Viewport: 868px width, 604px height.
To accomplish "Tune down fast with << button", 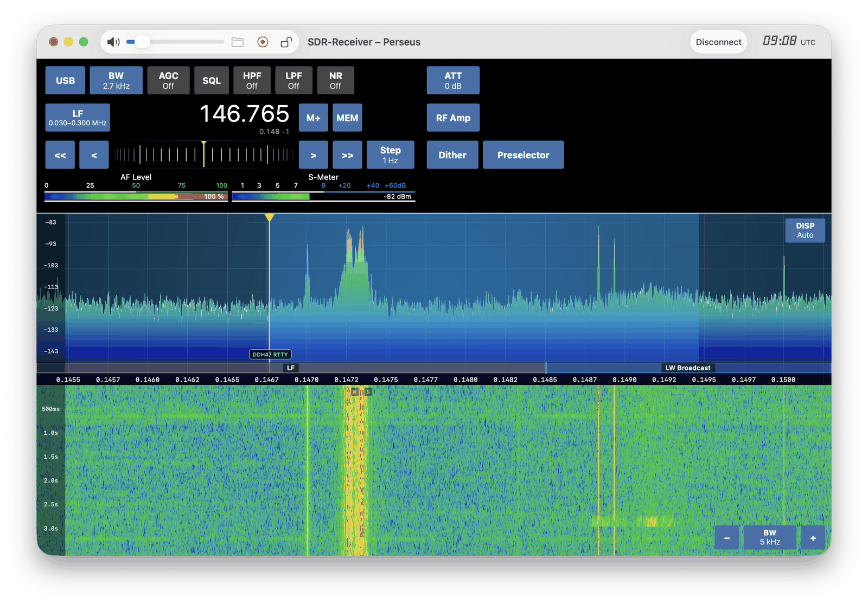I will pyautogui.click(x=60, y=155).
